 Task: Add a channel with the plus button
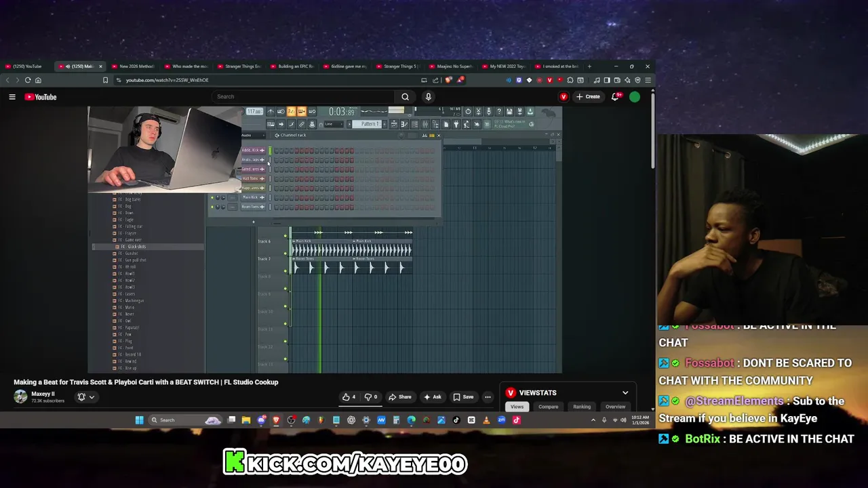(254, 222)
